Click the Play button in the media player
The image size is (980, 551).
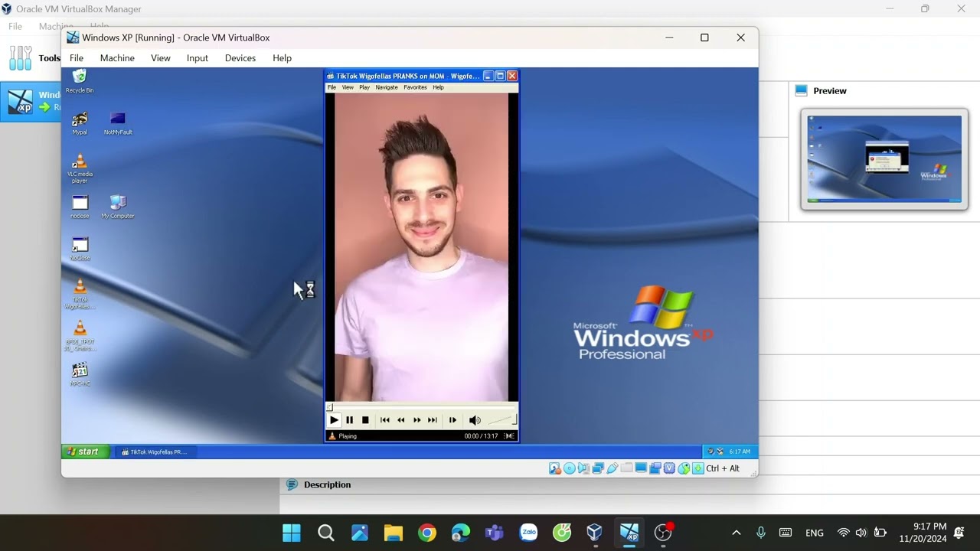coord(334,420)
